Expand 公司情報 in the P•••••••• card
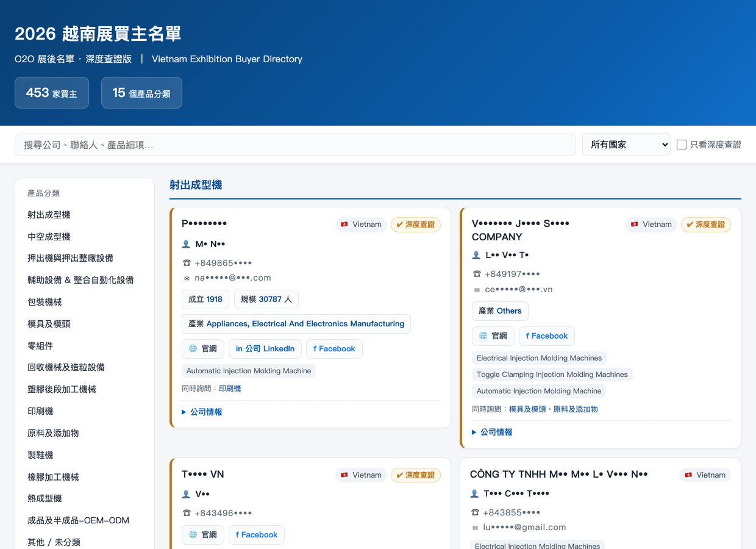The image size is (756, 549). pyautogui.click(x=202, y=412)
